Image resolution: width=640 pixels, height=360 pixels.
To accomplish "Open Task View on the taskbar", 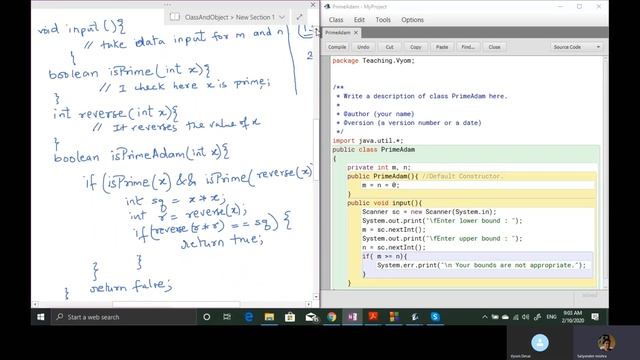I will click(x=227, y=317).
